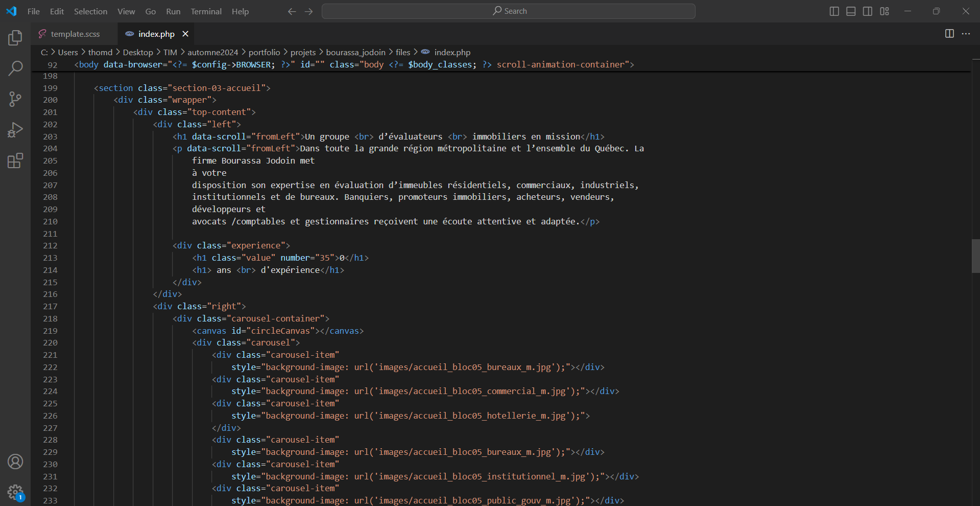Click the Customize Layout icon

pos(885,11)
